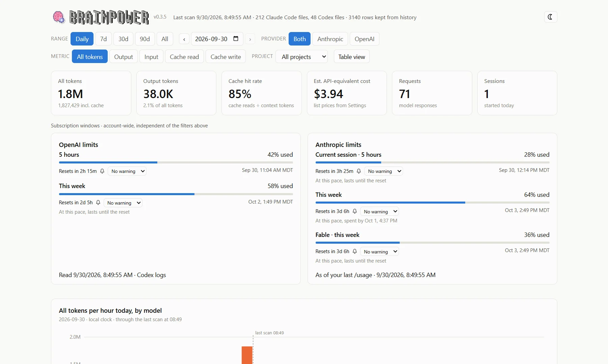Click the Requests 71 card
This screenshot has width=608, height=364.
click(x=432, y=93)
